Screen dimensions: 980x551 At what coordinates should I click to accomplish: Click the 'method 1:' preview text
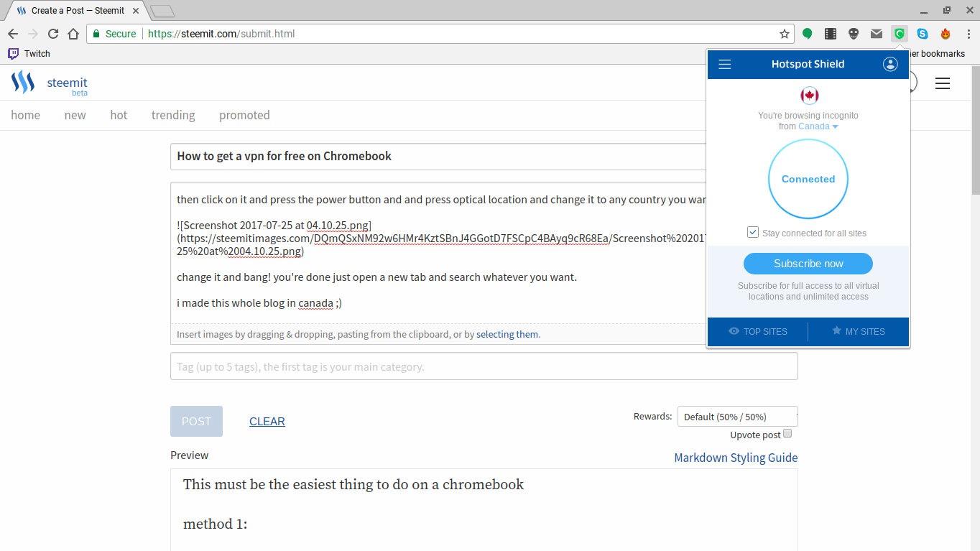(215, 524)
